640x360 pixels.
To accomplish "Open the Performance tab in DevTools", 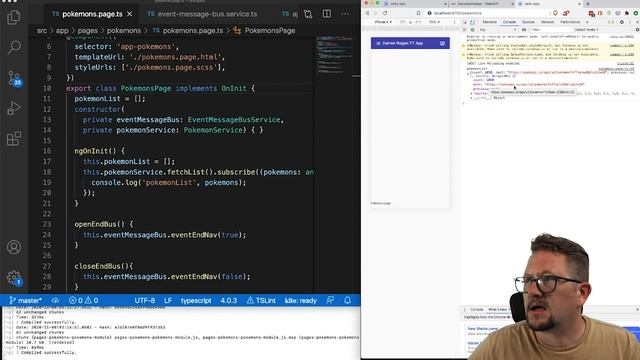I will coord(570,22).
